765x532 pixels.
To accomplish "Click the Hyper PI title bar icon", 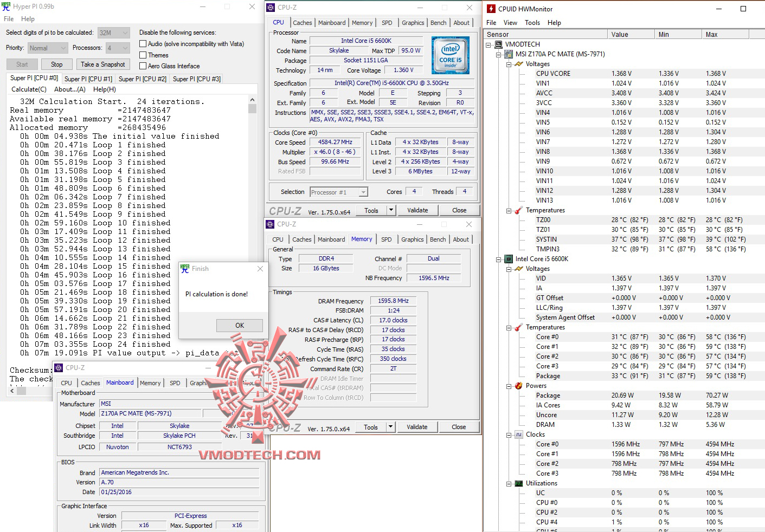I will pos(6,7).
